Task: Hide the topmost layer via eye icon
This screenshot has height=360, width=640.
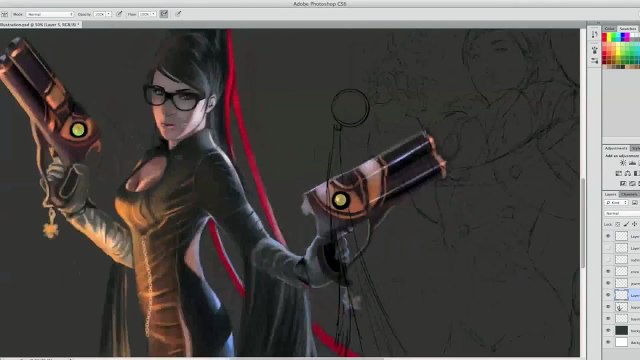Action: 608,236
